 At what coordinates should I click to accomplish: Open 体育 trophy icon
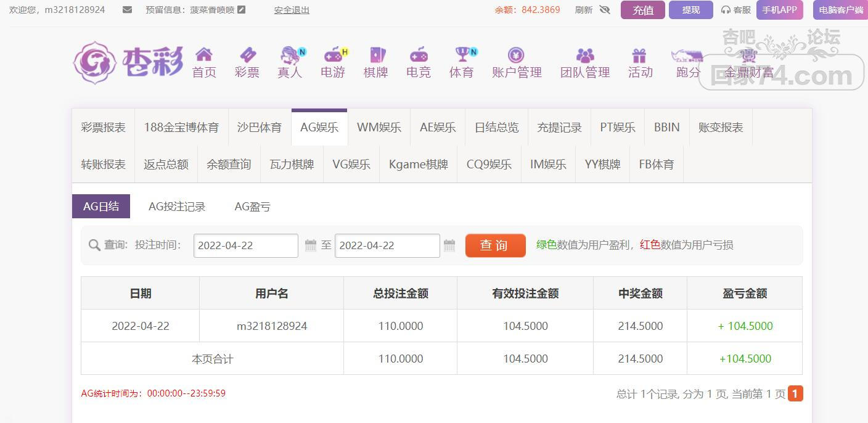pos(462,55)
